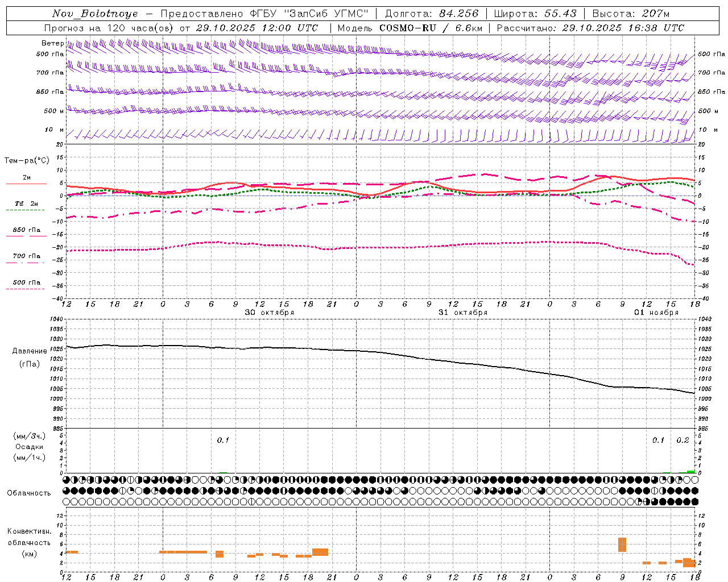The width and height of the screenshot is (728, 582).
Task: Click the Давление pressure label
Action: [30, 351]
